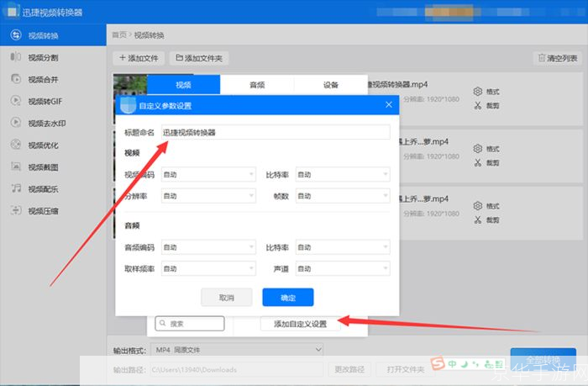Open the 音频编码 dropdown
Screen dimensions: 588x386
(208, 247)
